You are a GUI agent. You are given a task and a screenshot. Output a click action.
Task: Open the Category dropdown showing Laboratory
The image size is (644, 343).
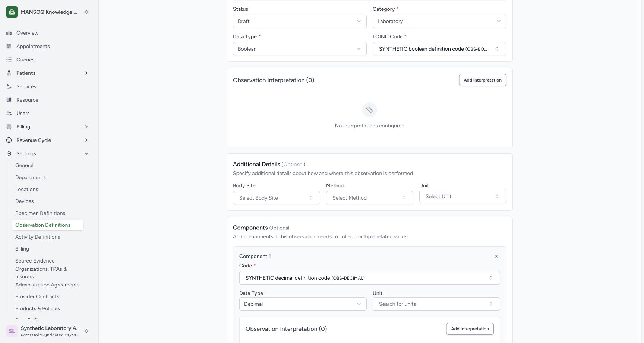[439, 21]
